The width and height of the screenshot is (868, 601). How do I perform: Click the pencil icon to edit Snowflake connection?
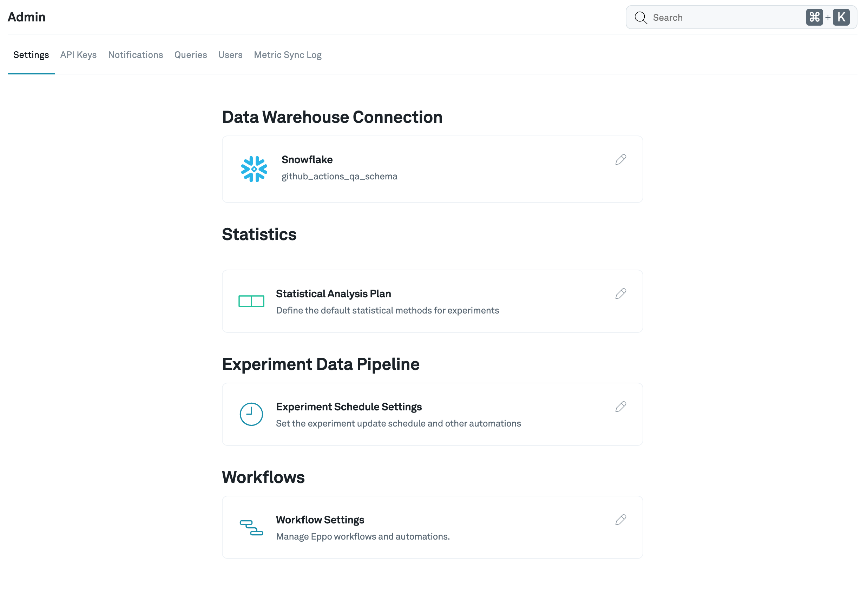tap(620, 159)
